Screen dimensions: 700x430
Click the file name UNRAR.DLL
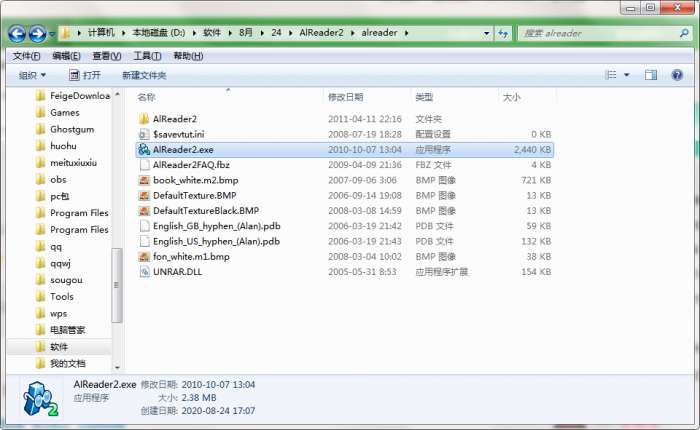(x=177, y=271)
